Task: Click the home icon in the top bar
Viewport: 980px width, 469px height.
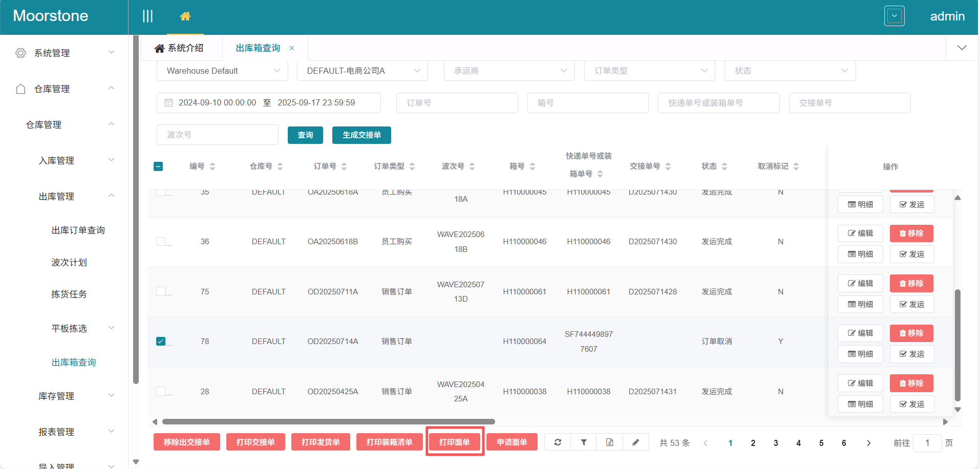Action: pos(185,16)
